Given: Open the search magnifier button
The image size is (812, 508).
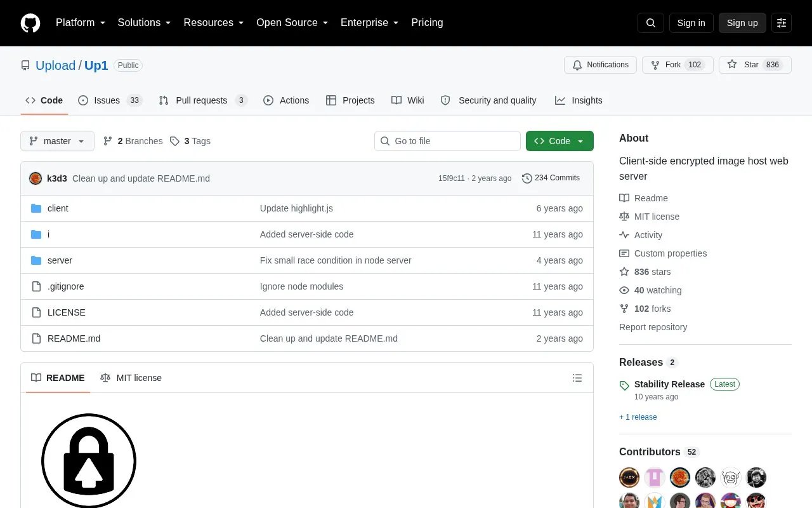Looking at the screenshot, I should [651, 23].
